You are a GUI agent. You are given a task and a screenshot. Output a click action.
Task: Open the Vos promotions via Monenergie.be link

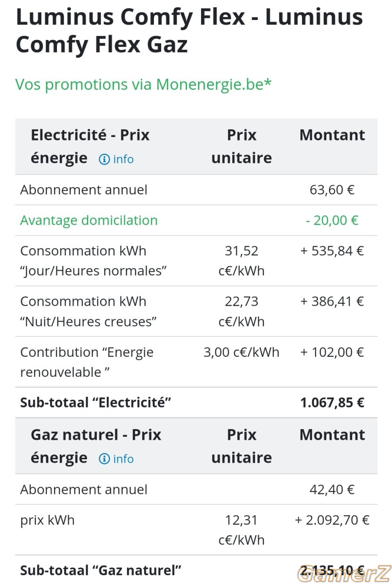pos(143,84)
